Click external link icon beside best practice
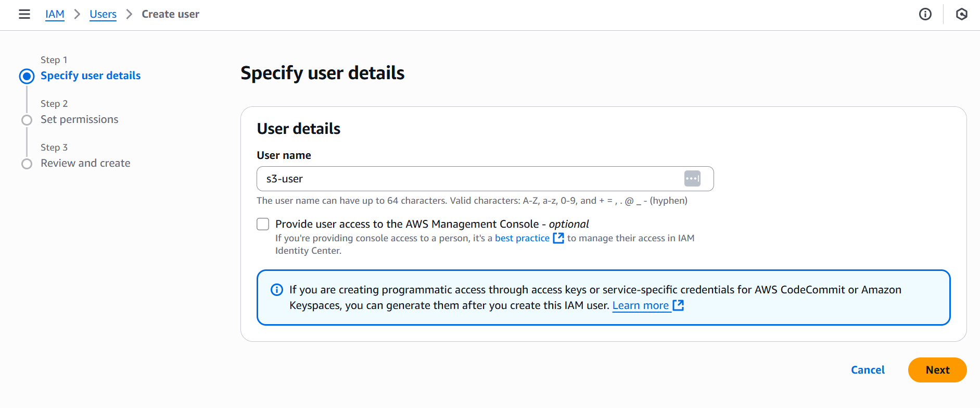The width and height of the screenshot is (980, 408). point(558,238)
